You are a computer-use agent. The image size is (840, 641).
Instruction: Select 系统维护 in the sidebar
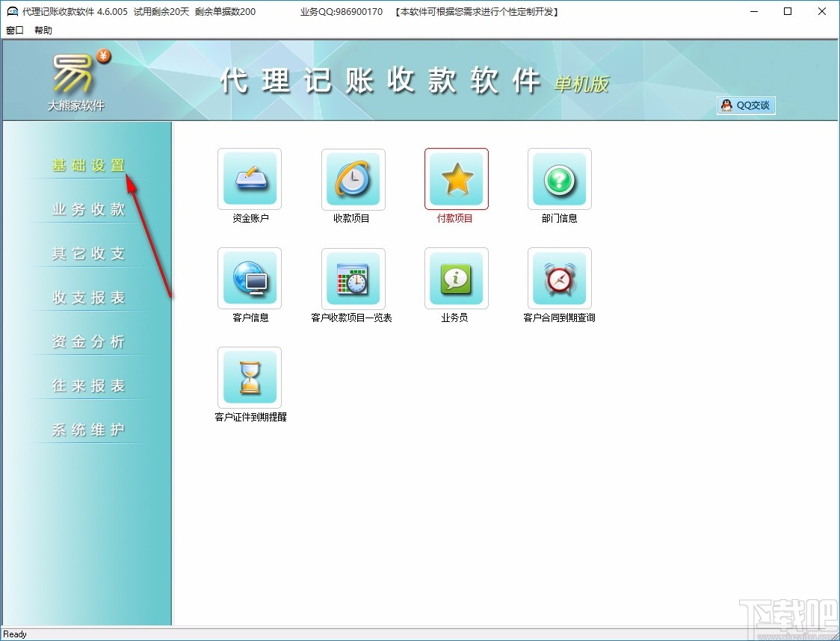[x=88, y=430]
